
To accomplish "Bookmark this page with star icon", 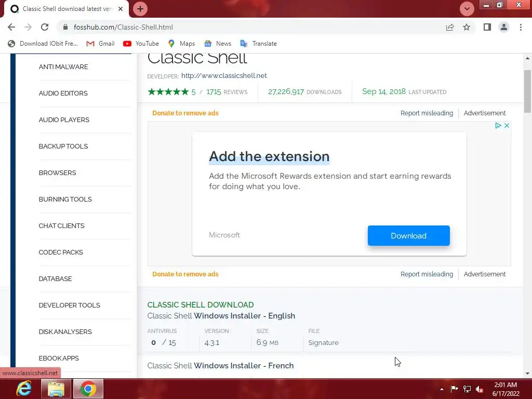I will click(467, 27).
